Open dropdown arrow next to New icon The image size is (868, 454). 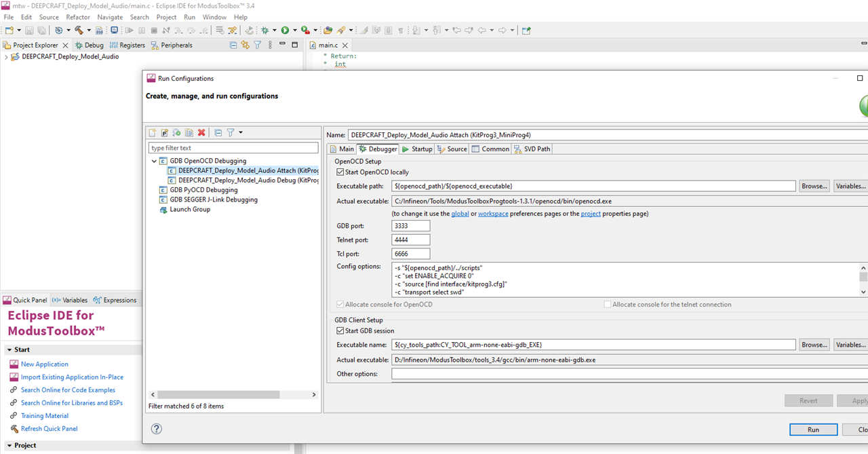click(18, 30)
